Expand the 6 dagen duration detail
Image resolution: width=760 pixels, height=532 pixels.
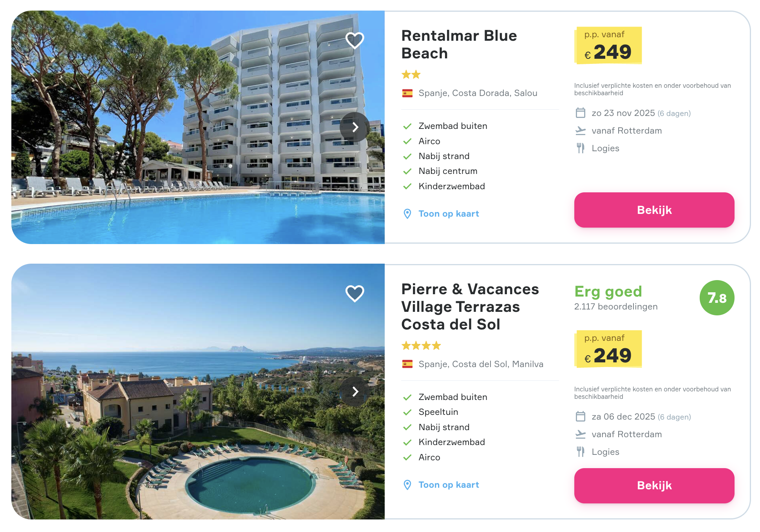pos(674,113)
